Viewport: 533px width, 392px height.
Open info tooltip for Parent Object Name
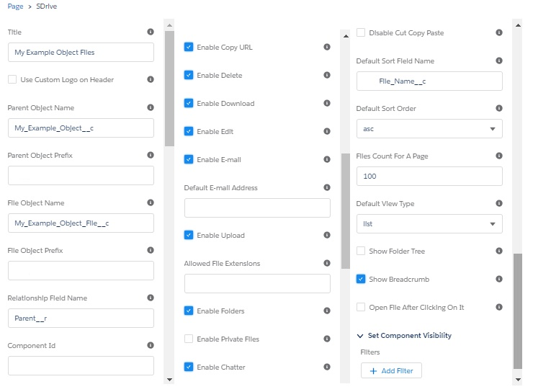click(151, 107)
